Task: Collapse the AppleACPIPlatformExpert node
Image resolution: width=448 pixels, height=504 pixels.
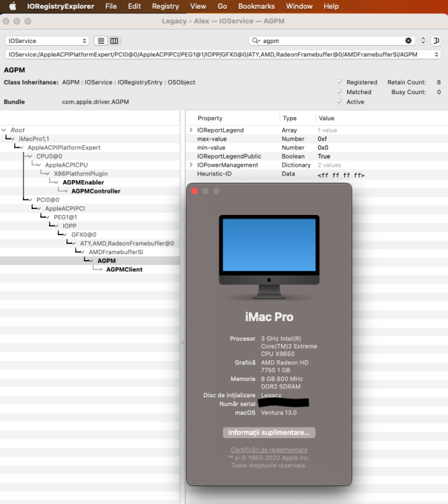Action: (x=22, y=148)
